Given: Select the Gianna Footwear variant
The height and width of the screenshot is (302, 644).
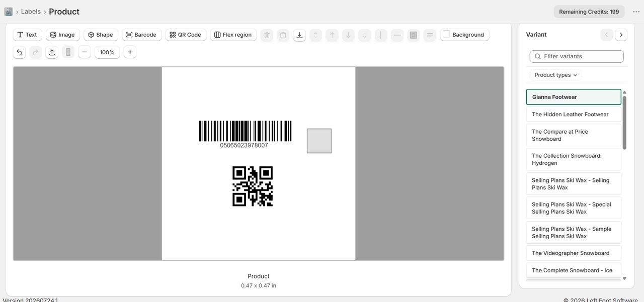Looking at the screenshot, I should 574,97.
